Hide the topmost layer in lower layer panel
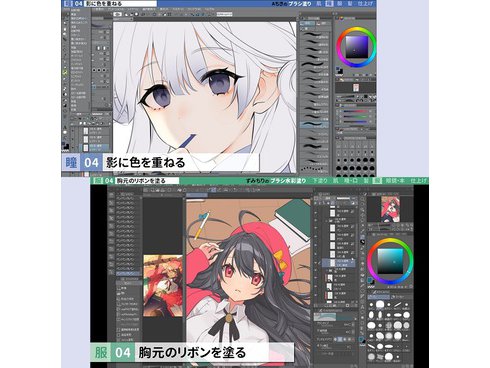Screen dimensions: 490x368 coord(316,211)
